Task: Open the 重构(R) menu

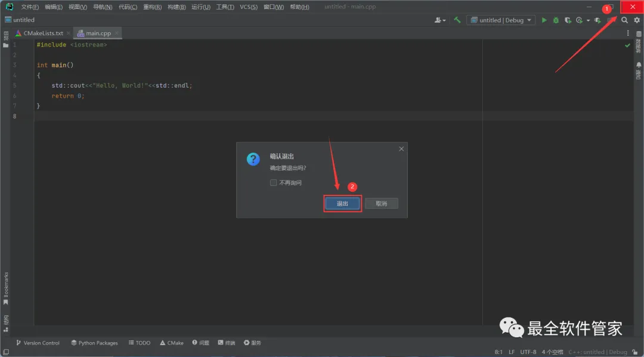Action: (153, 7)
